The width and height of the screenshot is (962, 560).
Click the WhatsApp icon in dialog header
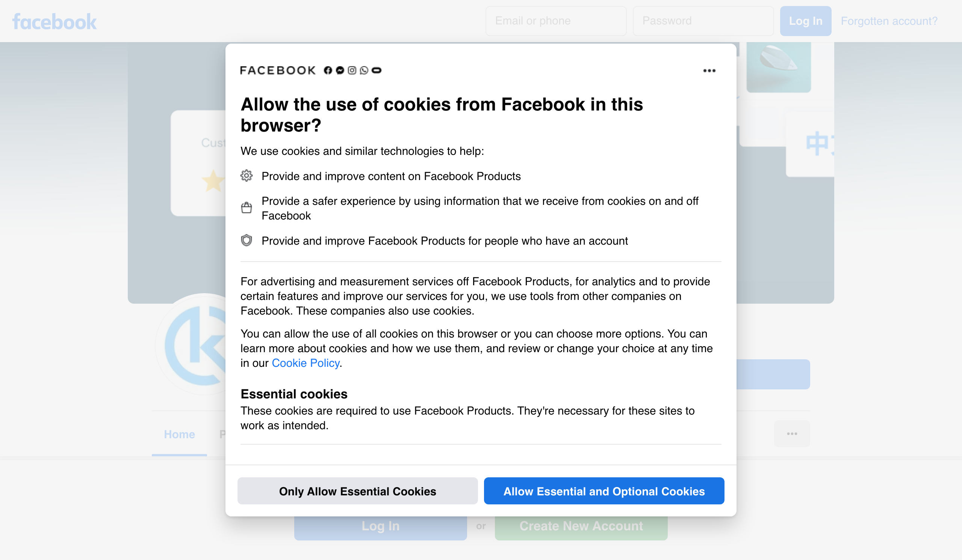(x=364, y=70)
